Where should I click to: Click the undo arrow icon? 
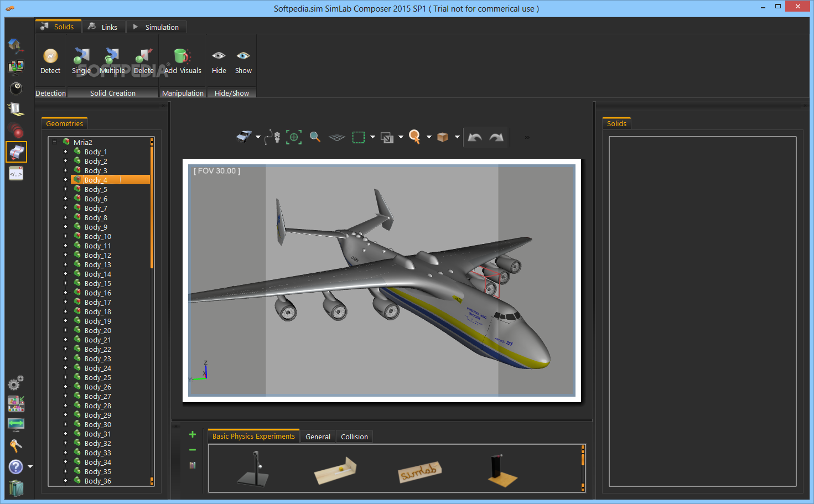tap(475, 137)
